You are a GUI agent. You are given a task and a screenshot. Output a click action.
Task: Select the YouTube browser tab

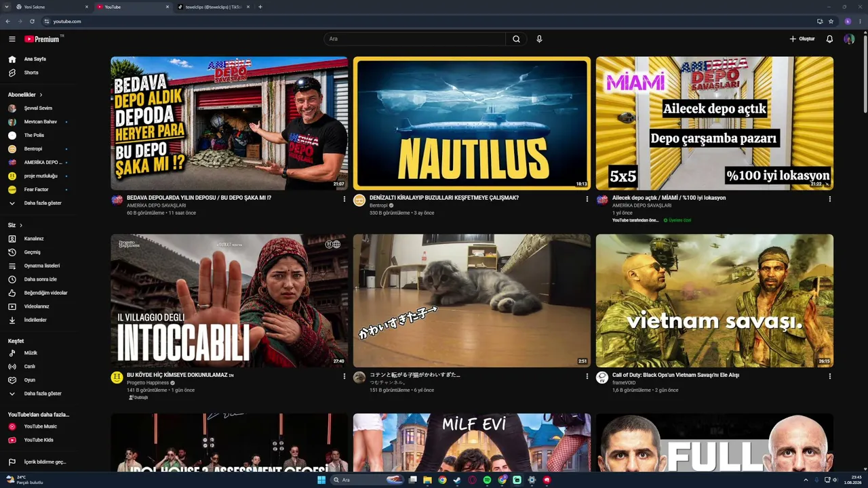[133, 7]
